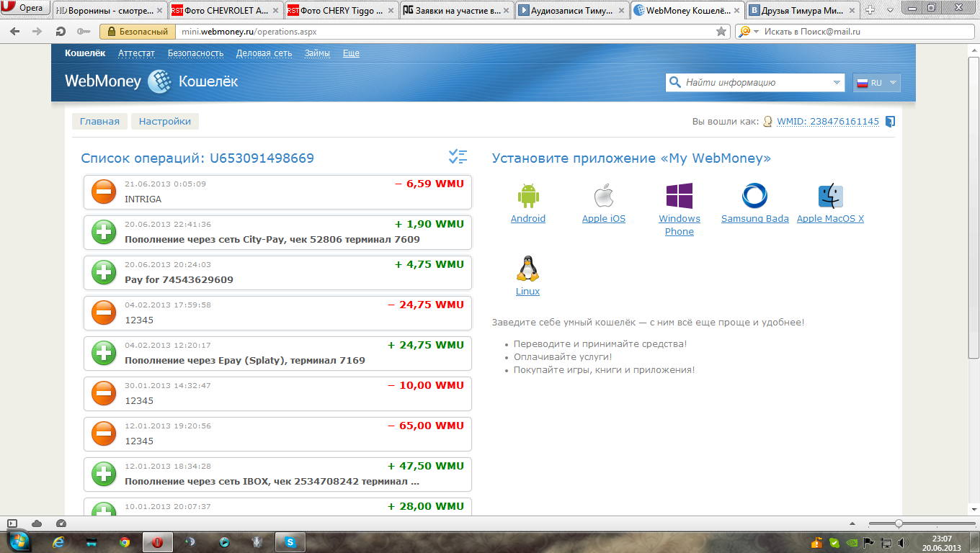Image resolution: width=980 pixels, height=553 pixels.
Task: Switch to the Заявки на участие tab
Action: coord(458,10)
